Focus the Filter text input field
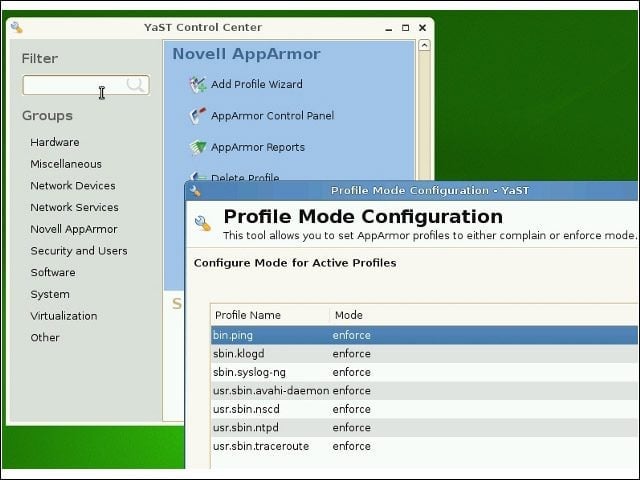The height and width of the screenshot is (480, 640). pyautogui.click(x=86, y=85)
